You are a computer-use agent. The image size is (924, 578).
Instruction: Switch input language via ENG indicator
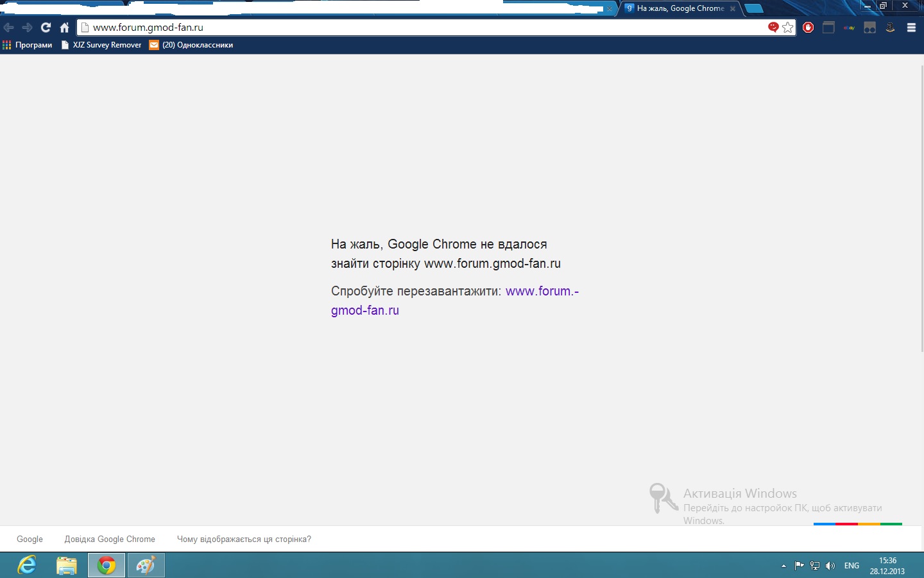[x=851, y=566]
